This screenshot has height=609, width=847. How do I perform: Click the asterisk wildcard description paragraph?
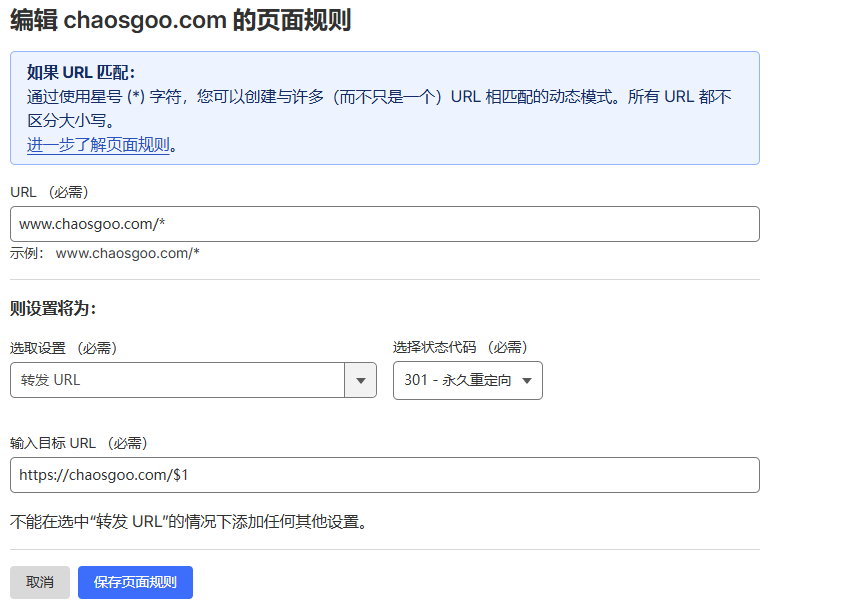tap(378, 98)
